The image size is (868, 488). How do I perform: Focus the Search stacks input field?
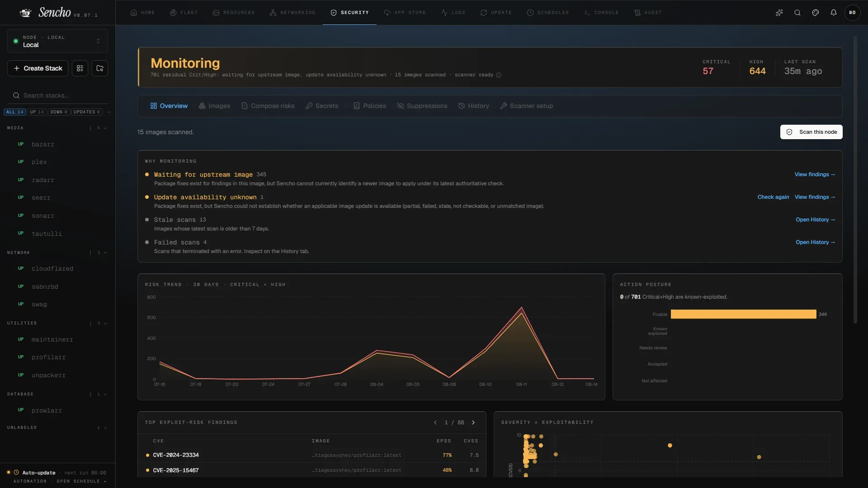57,95
